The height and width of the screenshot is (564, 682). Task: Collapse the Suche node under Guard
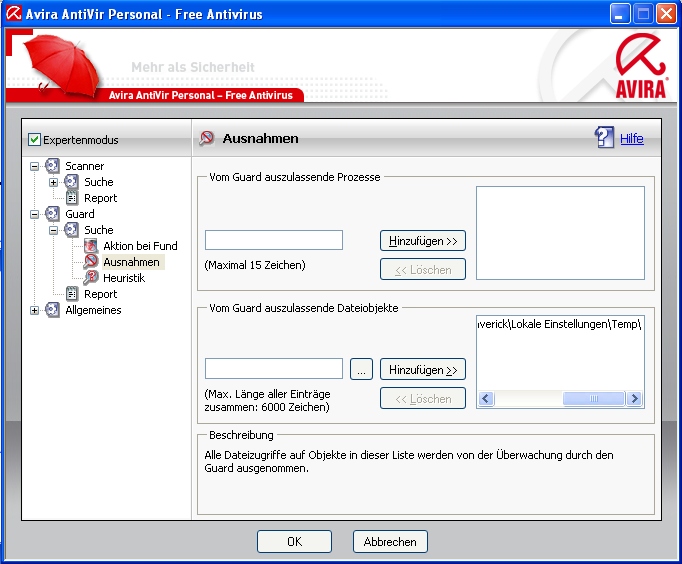pos(53,230)
